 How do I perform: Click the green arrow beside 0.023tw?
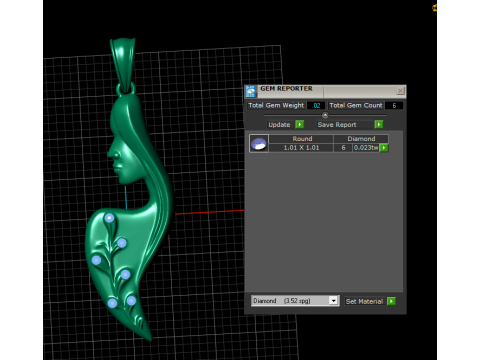pyautogui.click(x=384, y=148)
